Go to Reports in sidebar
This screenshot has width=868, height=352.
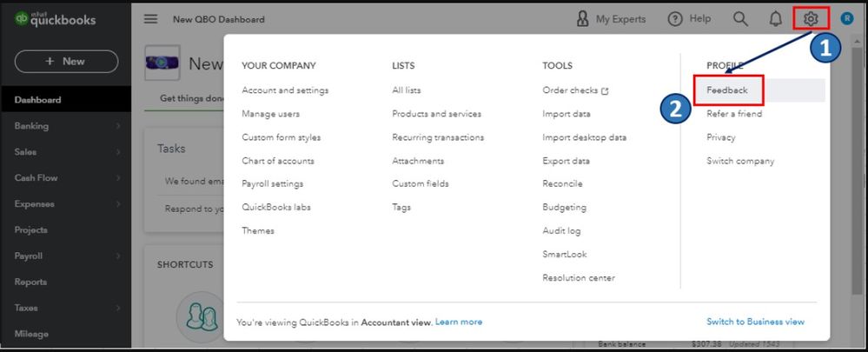coord(31,282)
